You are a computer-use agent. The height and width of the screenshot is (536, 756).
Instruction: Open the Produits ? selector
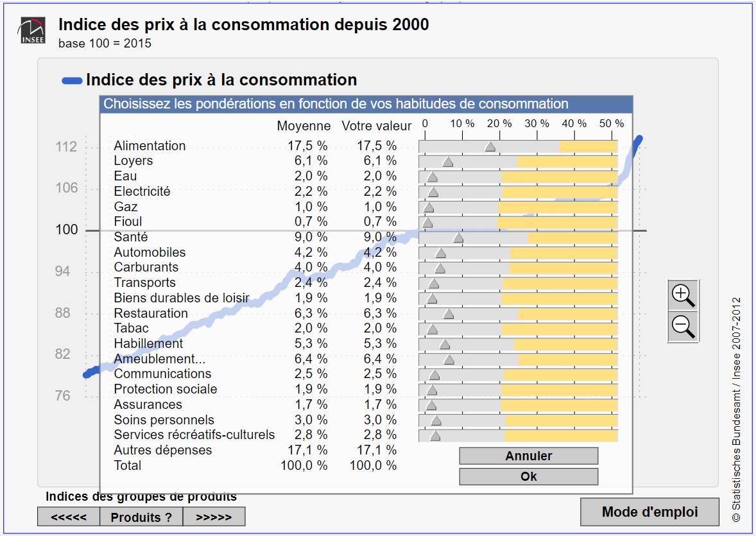(141, 517)
